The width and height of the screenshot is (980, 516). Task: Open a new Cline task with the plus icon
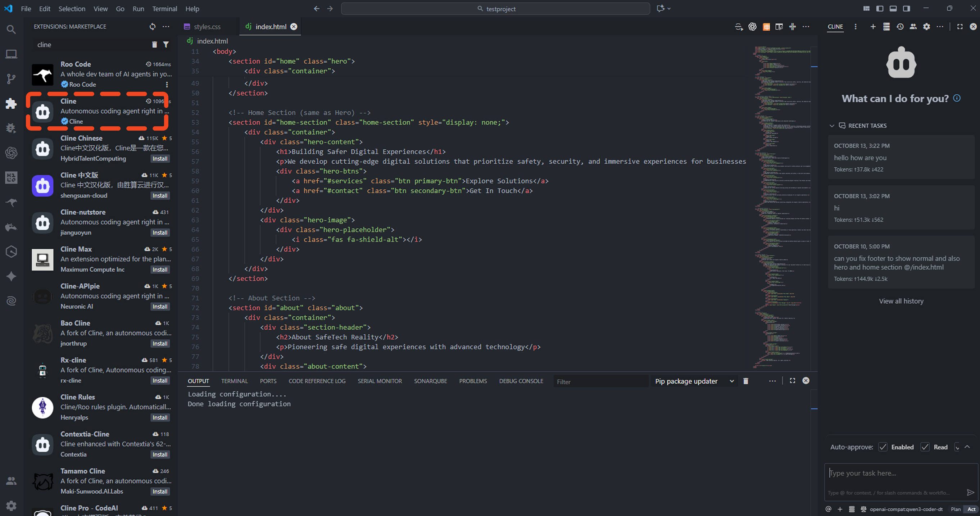click(x=873, y=27)
